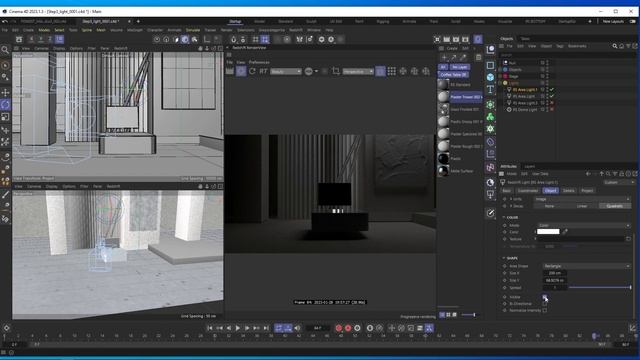Open the Redshift menu in main menu bar
640x360 pixels.
pyautogui.click(x=296, y=30)
